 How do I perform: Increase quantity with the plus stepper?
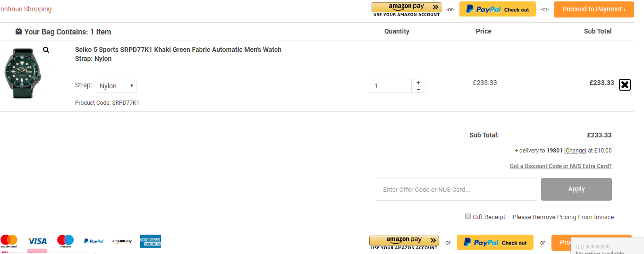[x=418, y=83]
